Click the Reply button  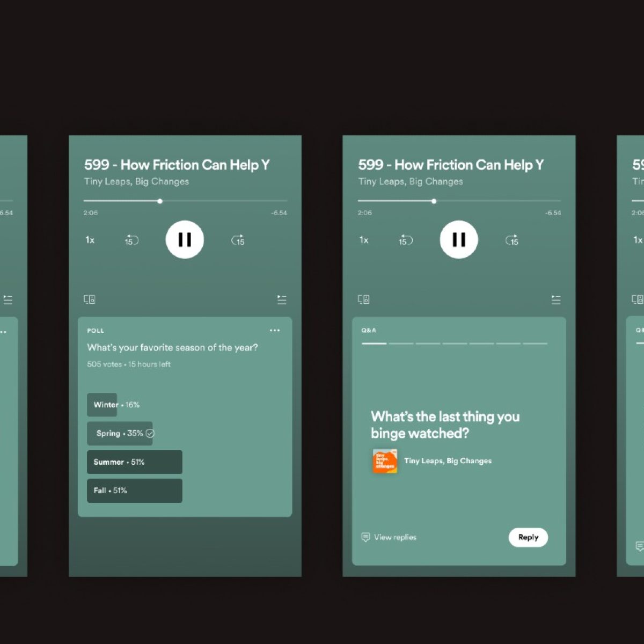pos(528,537)
